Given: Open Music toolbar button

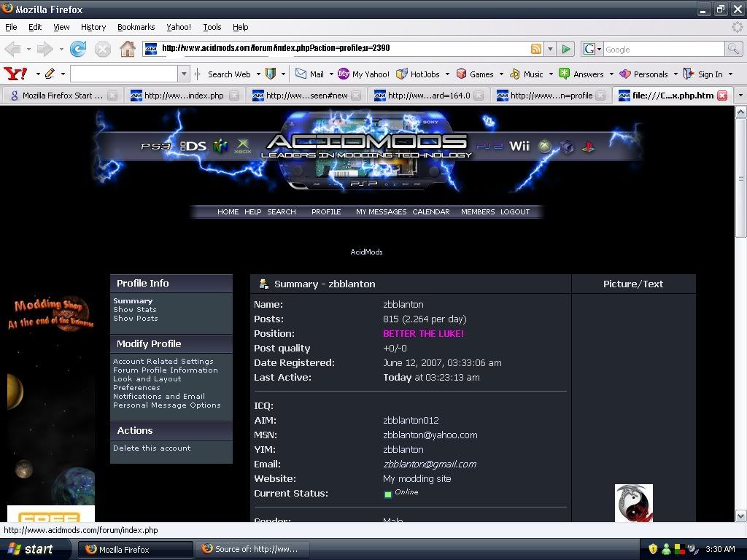Looking at the screenshot, I should click(527, 74).
